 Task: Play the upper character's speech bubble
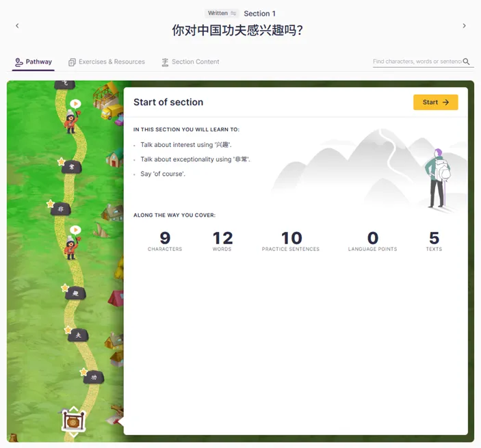[x=75, y=104]
